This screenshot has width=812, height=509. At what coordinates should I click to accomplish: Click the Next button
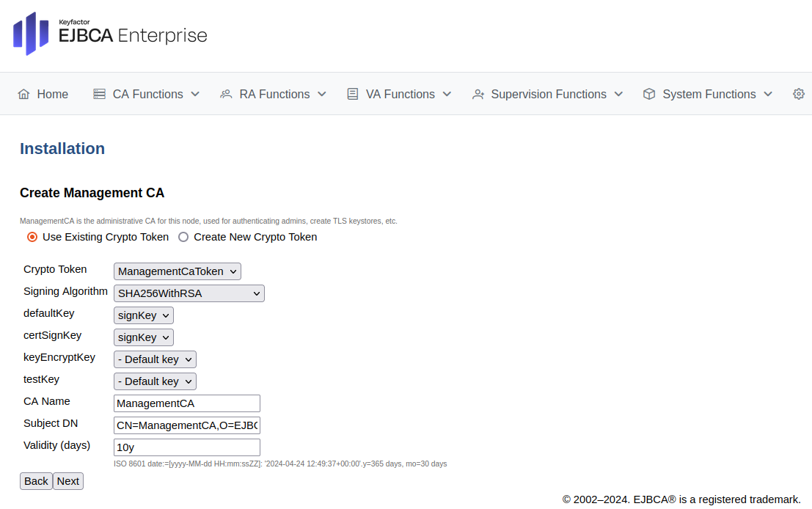coord(67,480)
